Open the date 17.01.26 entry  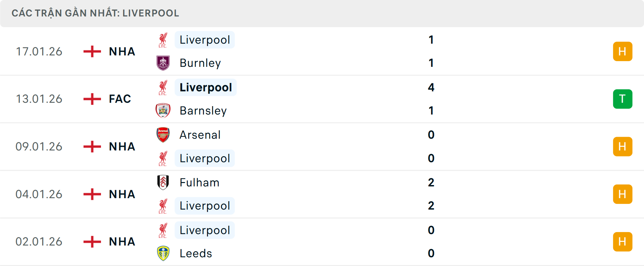click(x=39, y=51)
